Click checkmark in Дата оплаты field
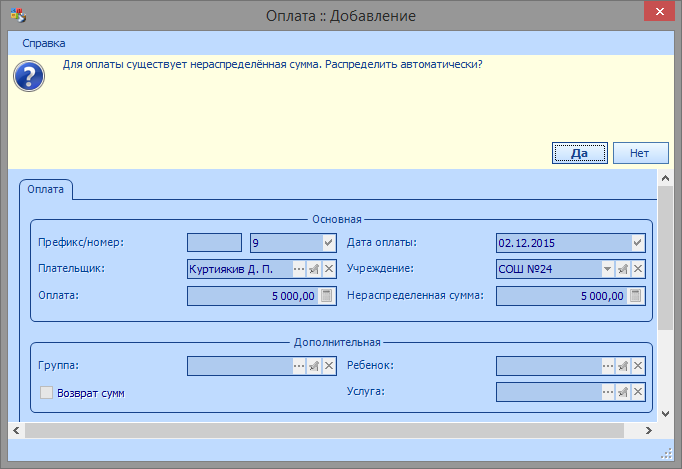Screen dimensions: 682x469 [x=638, y=242]
